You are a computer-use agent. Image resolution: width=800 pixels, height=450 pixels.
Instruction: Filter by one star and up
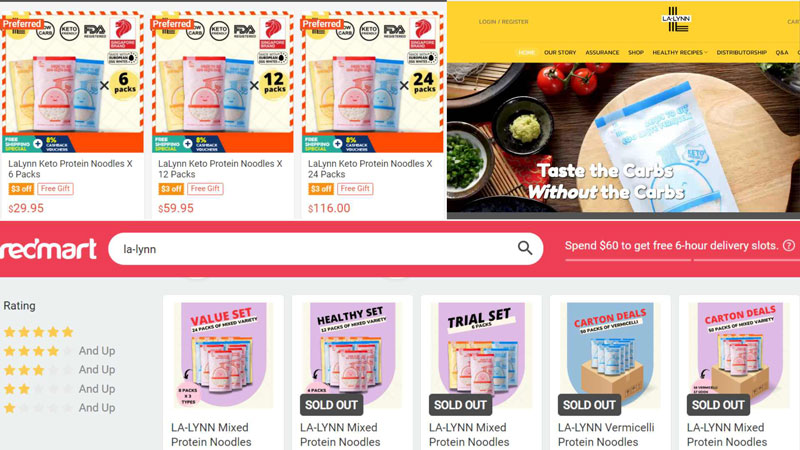coord(59,408)
